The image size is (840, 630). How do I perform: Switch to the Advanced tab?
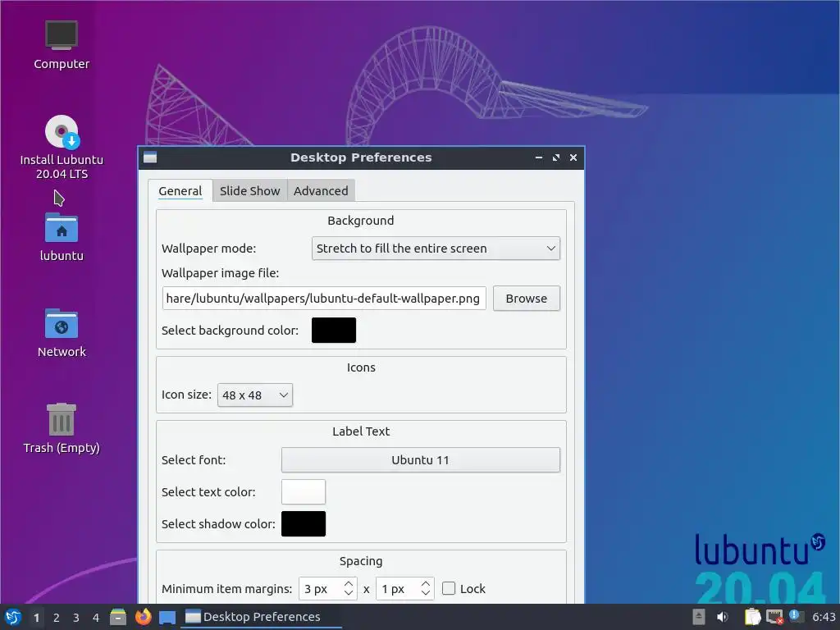(321, 190)
